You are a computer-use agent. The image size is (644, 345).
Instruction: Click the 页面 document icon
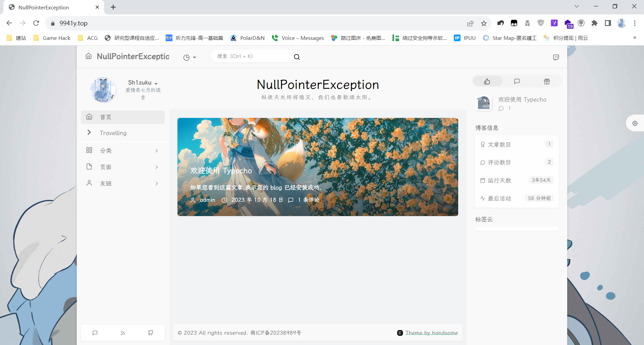click(89, 166)
